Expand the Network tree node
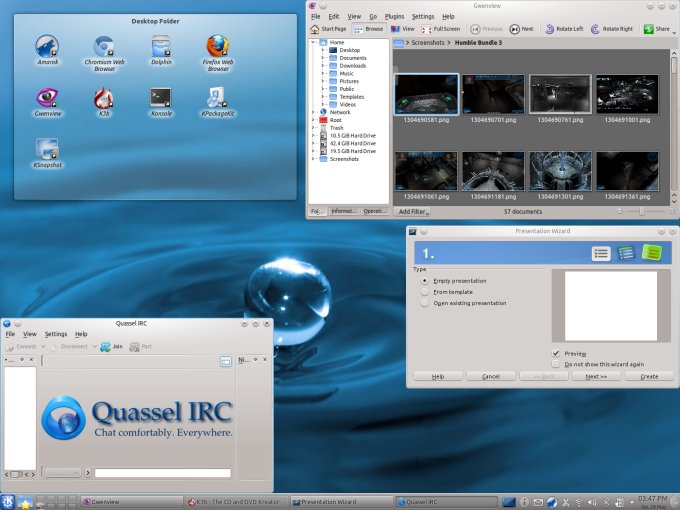Viewport: 680px width, 510px height. click(313, 112)
